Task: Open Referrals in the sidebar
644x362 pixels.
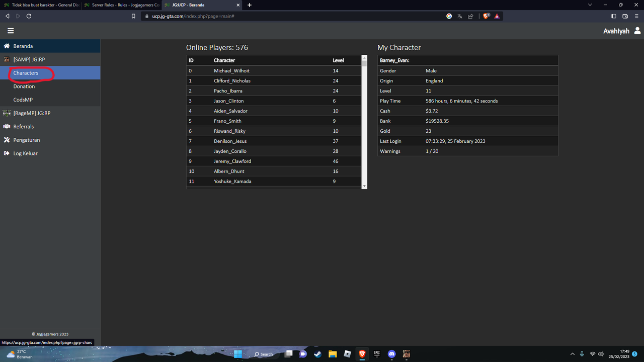Action: [x=50, y=126]
